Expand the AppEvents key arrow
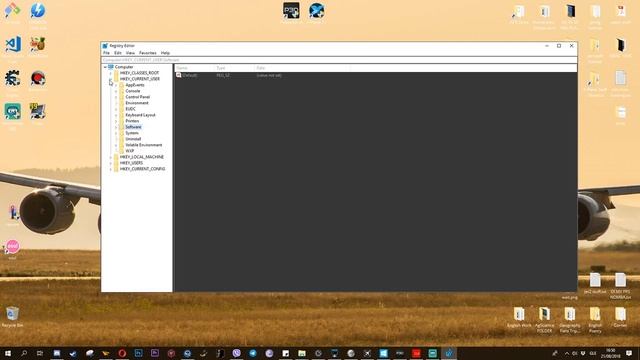The width and height of the screenshot is (640, 360). (116, 85)
